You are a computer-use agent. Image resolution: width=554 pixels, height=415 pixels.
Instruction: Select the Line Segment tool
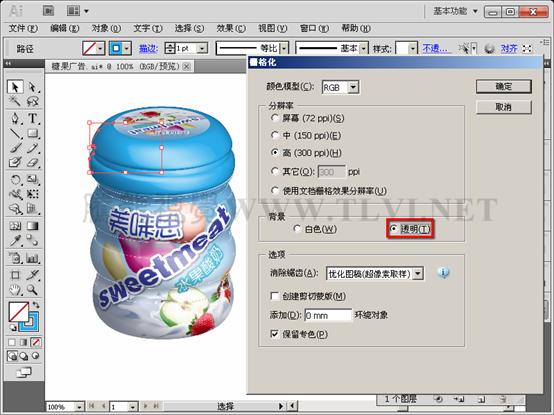(15, 133)
